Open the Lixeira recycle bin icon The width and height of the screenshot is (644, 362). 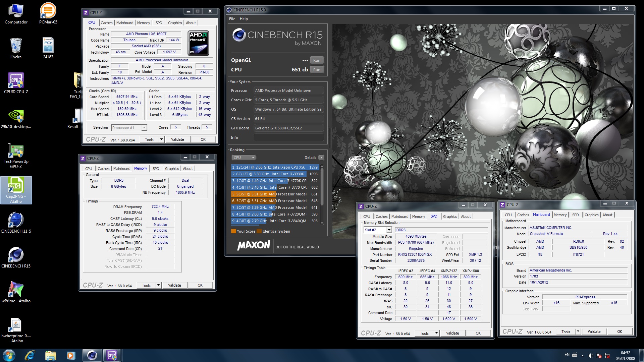pyautogui.click(x=16, y=49)
